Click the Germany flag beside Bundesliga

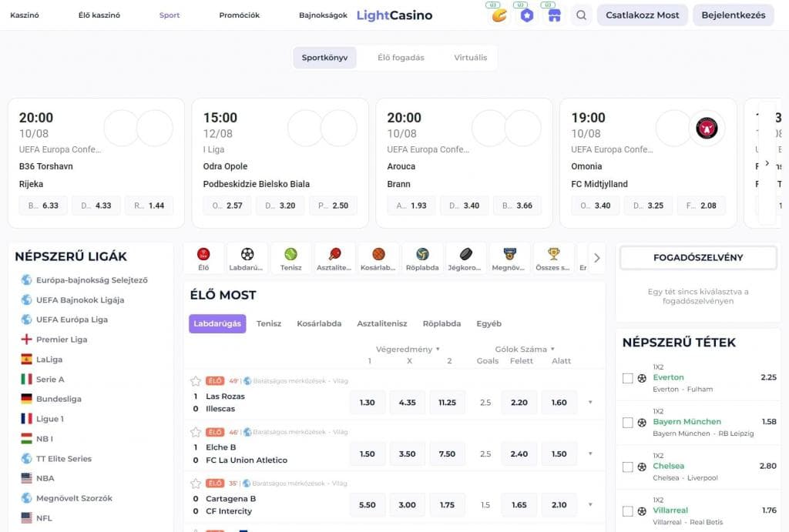tap(27, 399)
